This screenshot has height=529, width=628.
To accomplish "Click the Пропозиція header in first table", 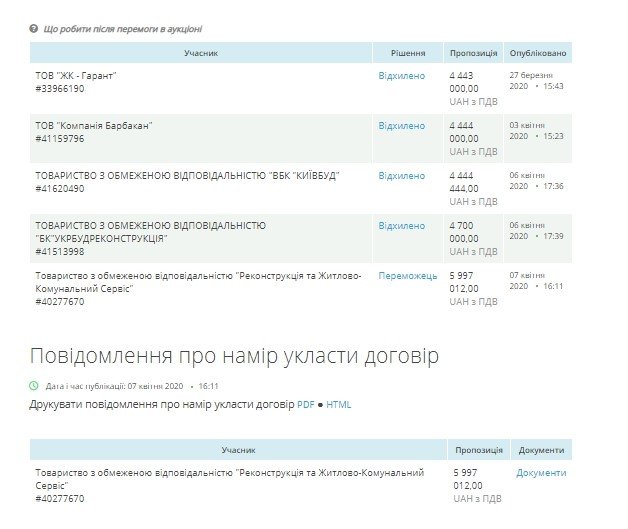I will click(473, 53).
